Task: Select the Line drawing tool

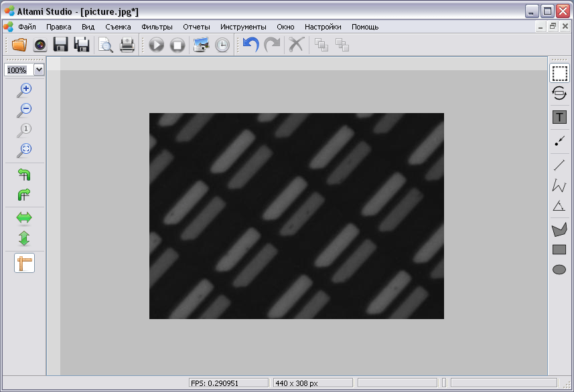Action: click(559, 165)
